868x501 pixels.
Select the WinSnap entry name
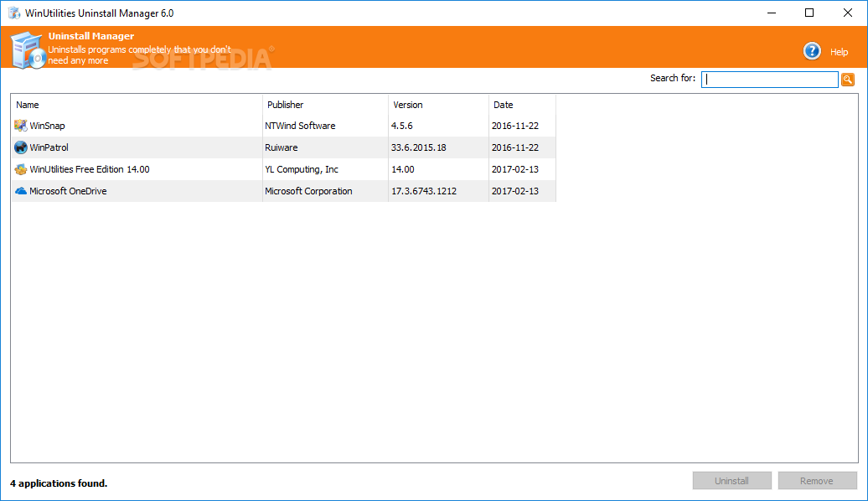click(47, 126)
